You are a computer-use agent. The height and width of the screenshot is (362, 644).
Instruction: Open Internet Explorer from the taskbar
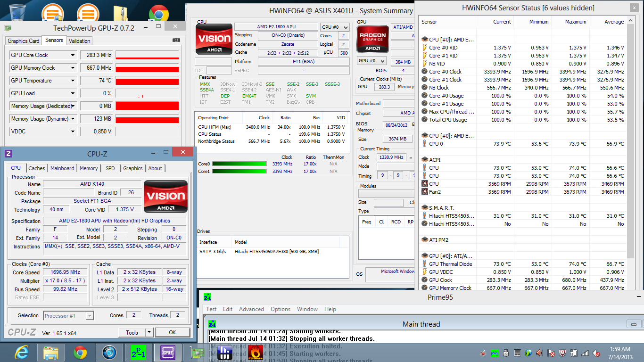(x=22, y=353)
